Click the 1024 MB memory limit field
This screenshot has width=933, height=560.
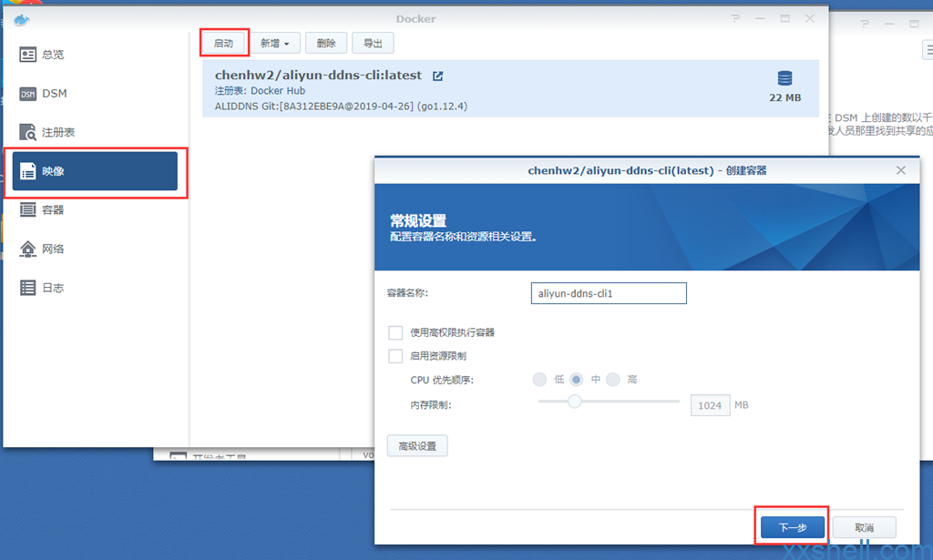coord(710,405)
